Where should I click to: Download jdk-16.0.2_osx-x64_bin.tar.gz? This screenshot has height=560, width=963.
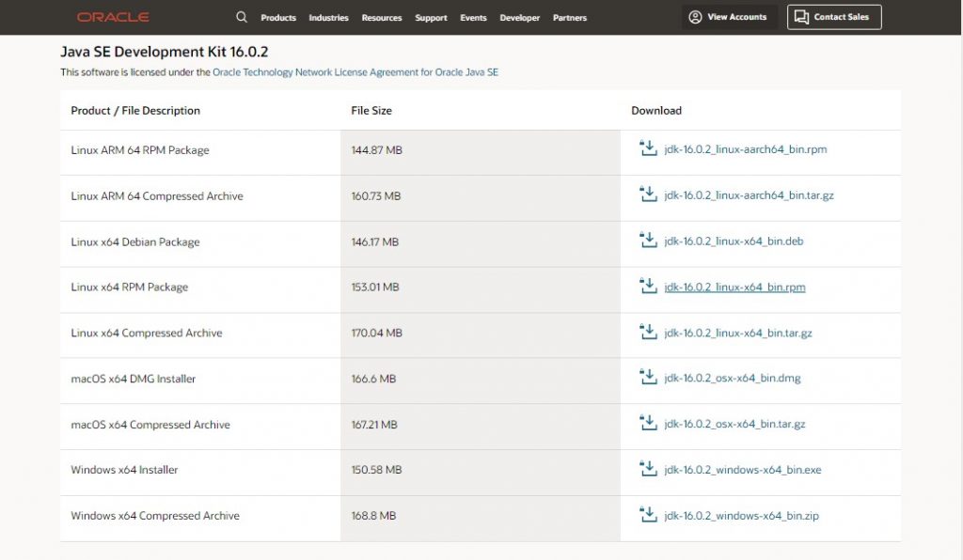point(734,424)
